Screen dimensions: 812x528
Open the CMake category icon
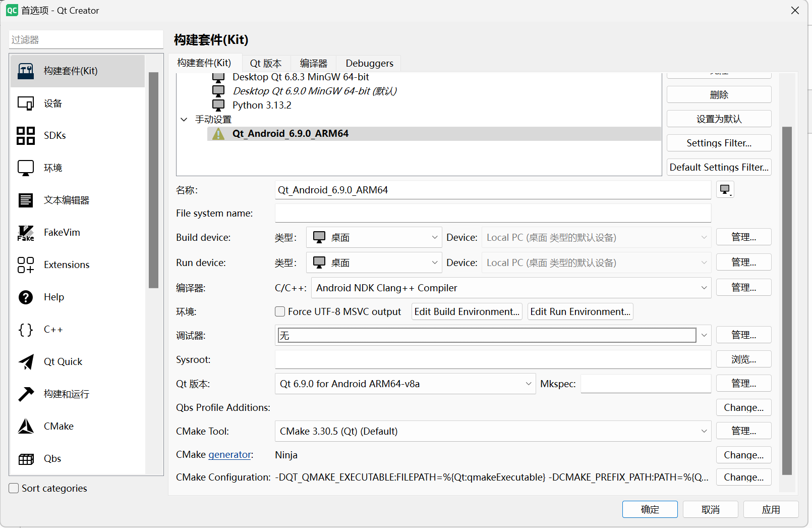[x=26, y=427]
